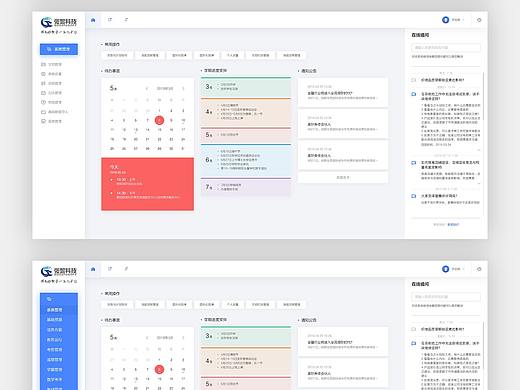Click the search icon atop lower blue menu
This screenshot has height=390, width=520.
(x=49, y=299)
